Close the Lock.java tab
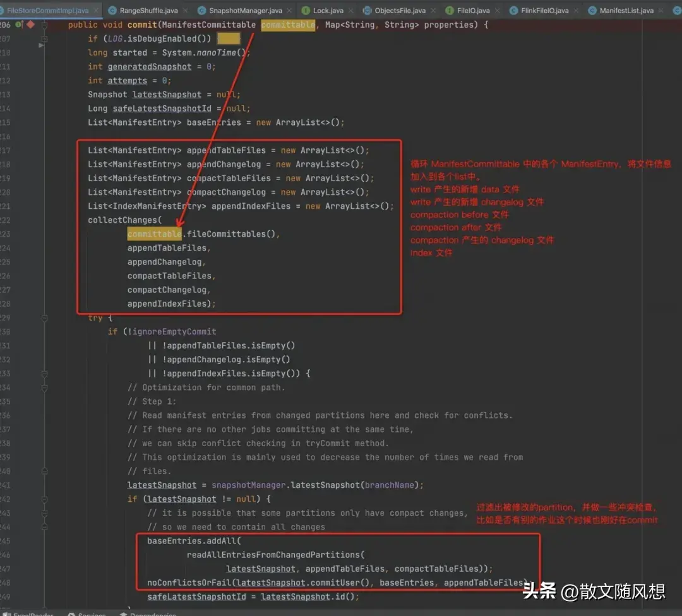 351,11
